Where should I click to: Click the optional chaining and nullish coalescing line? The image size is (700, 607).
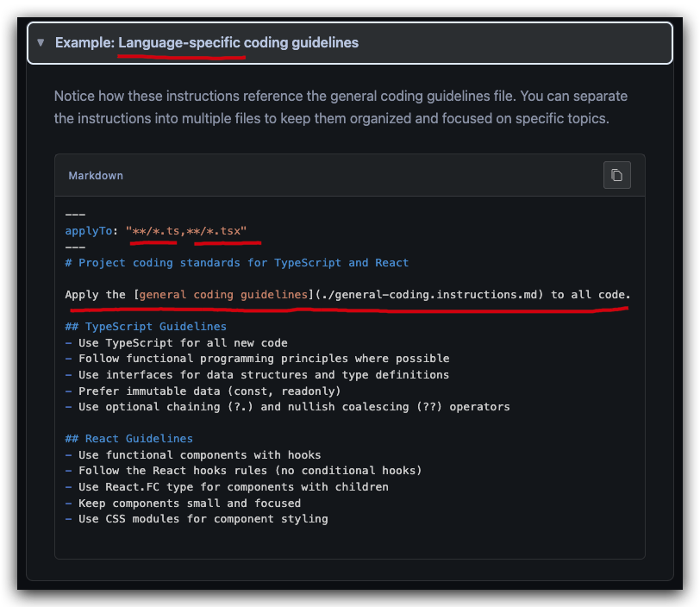pyautogui.click(x=293, y=406)
